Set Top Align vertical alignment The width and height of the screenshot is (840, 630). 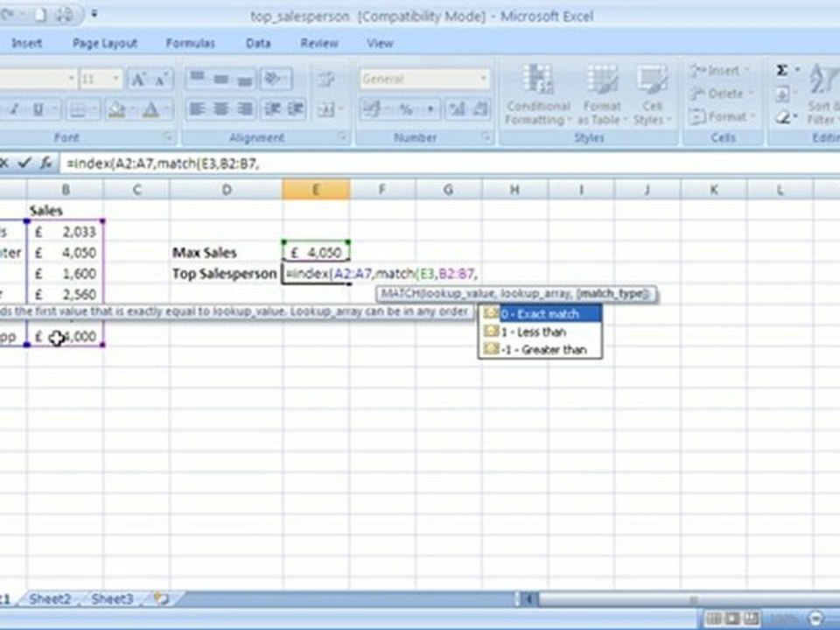point(197,79)
